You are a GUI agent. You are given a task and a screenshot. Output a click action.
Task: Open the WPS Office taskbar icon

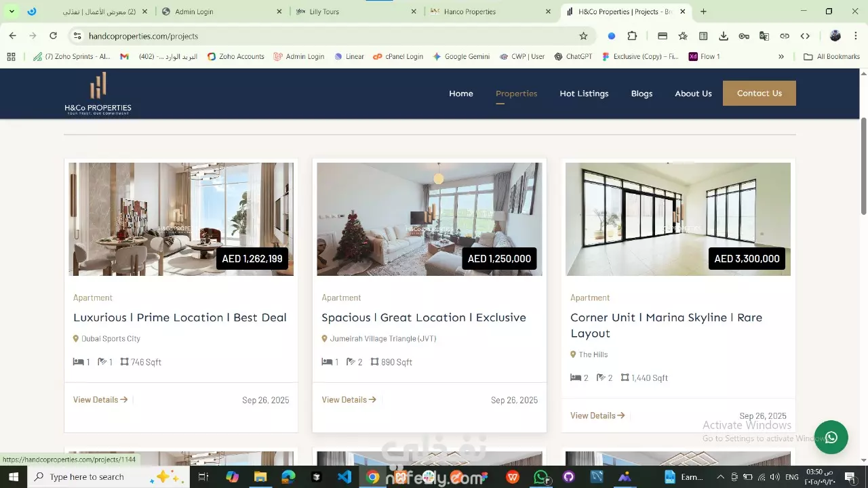coord(513,476)
